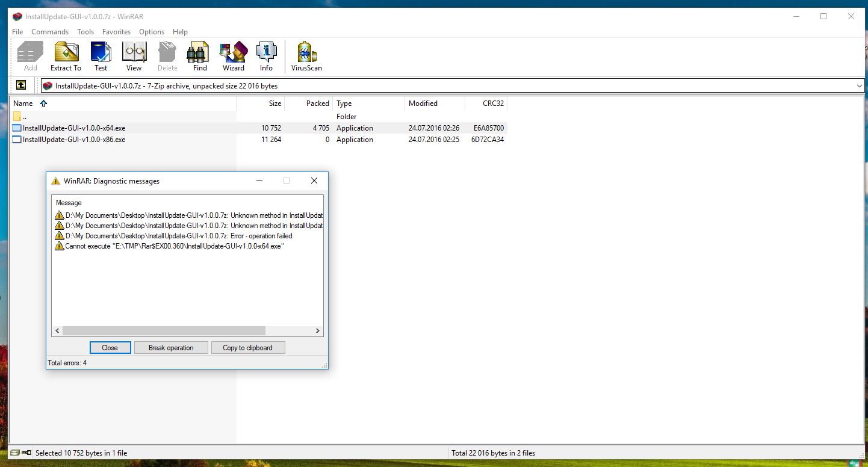
Task: Run the Test archive tool
Action: tap(101, 57)
